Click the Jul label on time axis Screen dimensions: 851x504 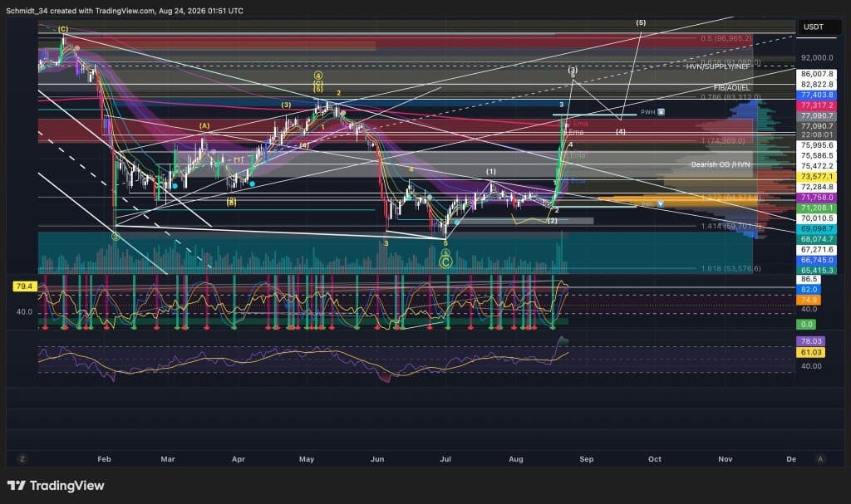[445, 459]
